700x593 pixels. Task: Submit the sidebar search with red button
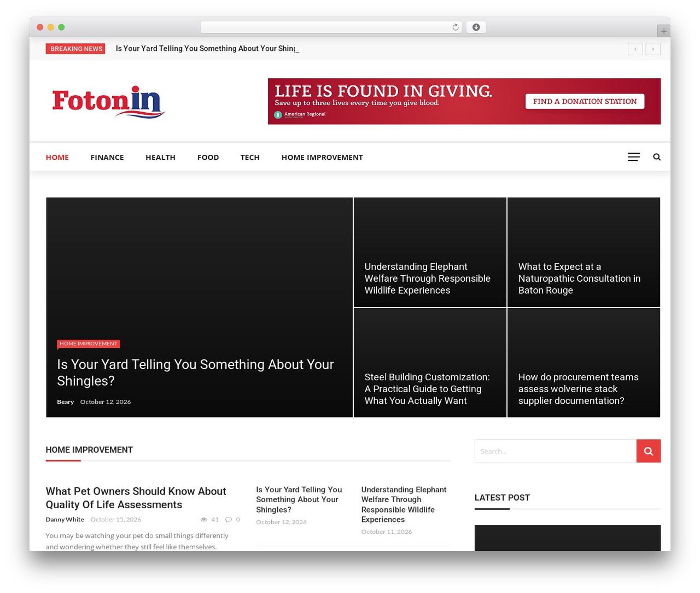649,451
